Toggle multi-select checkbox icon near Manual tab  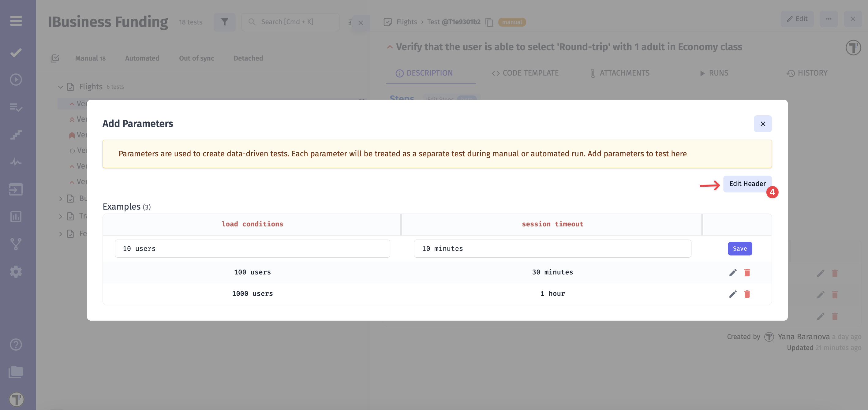point(54,58)
